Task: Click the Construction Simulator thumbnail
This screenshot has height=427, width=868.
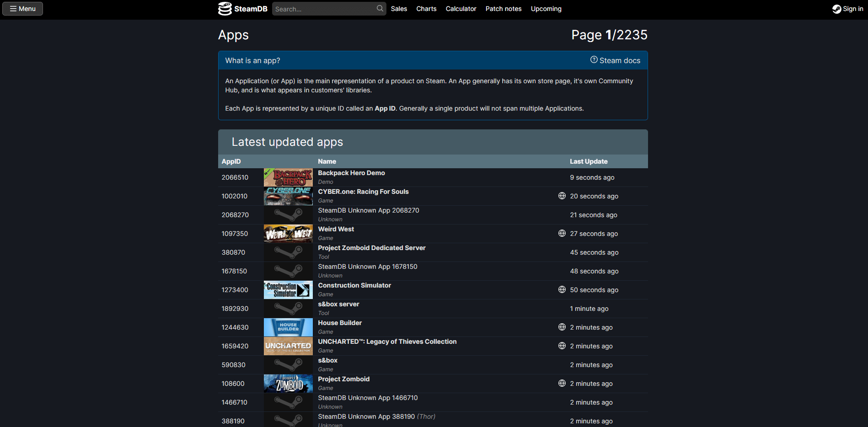Action: click(x=288, y=290)
